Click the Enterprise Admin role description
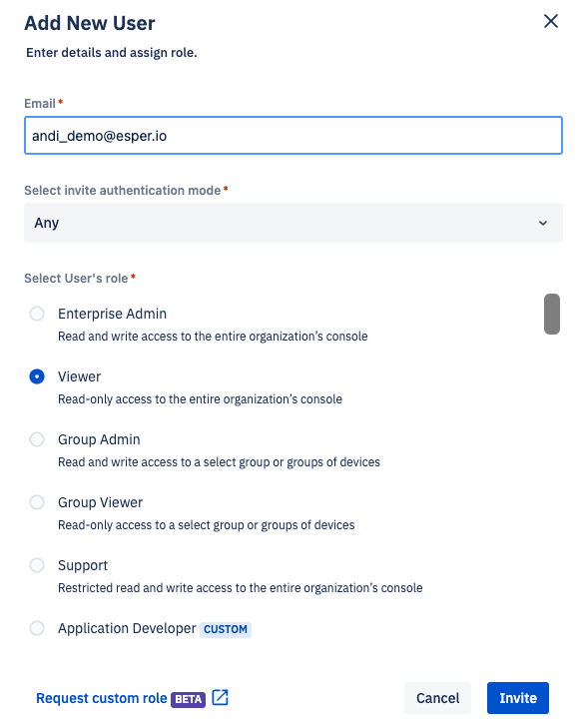Screen dimensions: 588x722 [x=213, y=337]
